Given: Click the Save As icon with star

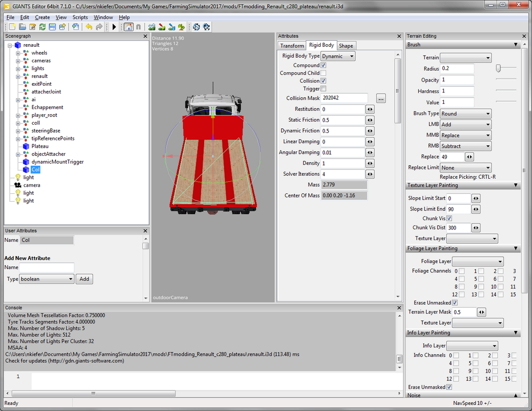Looking at the screenshot, I should (62, 27).
